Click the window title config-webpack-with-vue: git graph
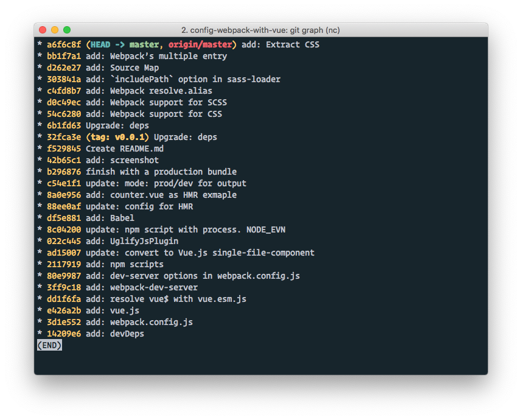This screenshot has height=420, width=522. pos(260,30)
